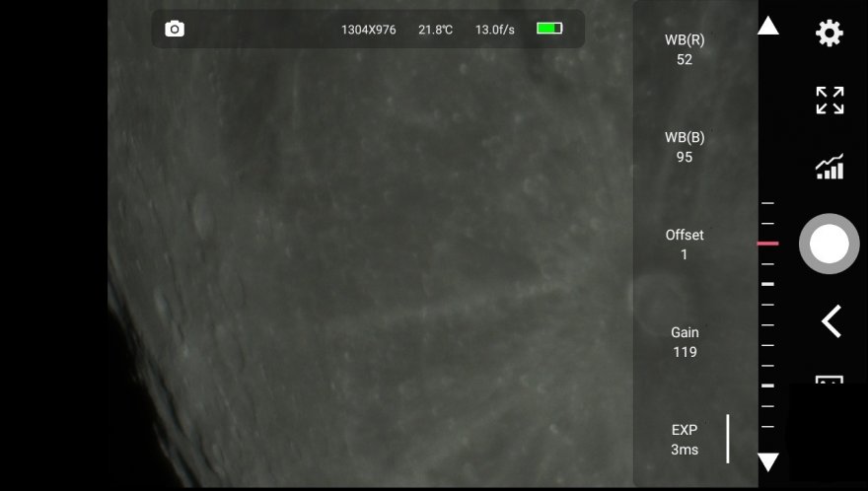The height and width of the screenshot is (491, 868).
Task: Select the Gain 119 setting
Action: (x=685, y=342)
